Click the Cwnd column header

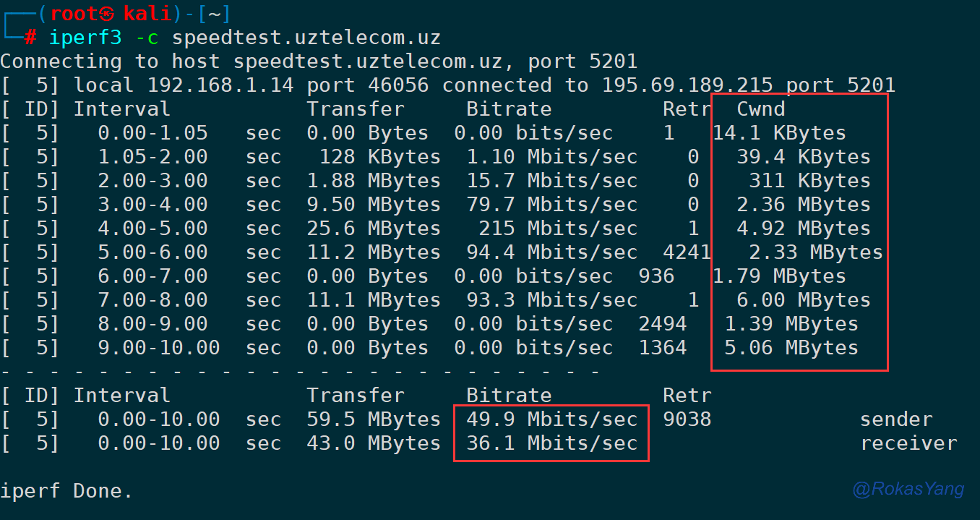(760, 109)
